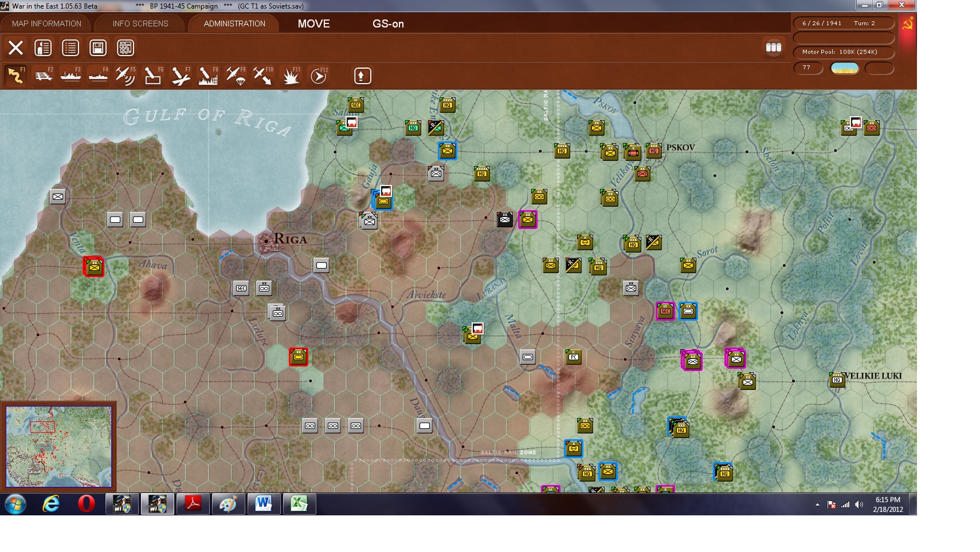Screen dimensions: 980x552
Task: Select the F6 Bomb unit mode
Action: [153, 76]
